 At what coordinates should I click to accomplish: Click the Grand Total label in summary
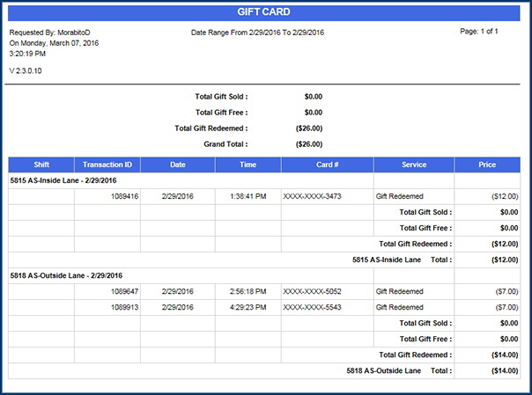tap(226, 143)
